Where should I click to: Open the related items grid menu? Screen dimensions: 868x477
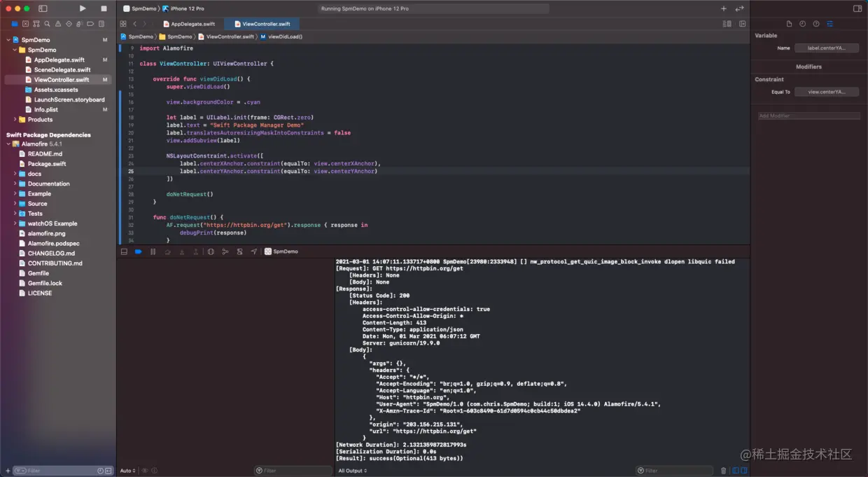pos(123,24)
